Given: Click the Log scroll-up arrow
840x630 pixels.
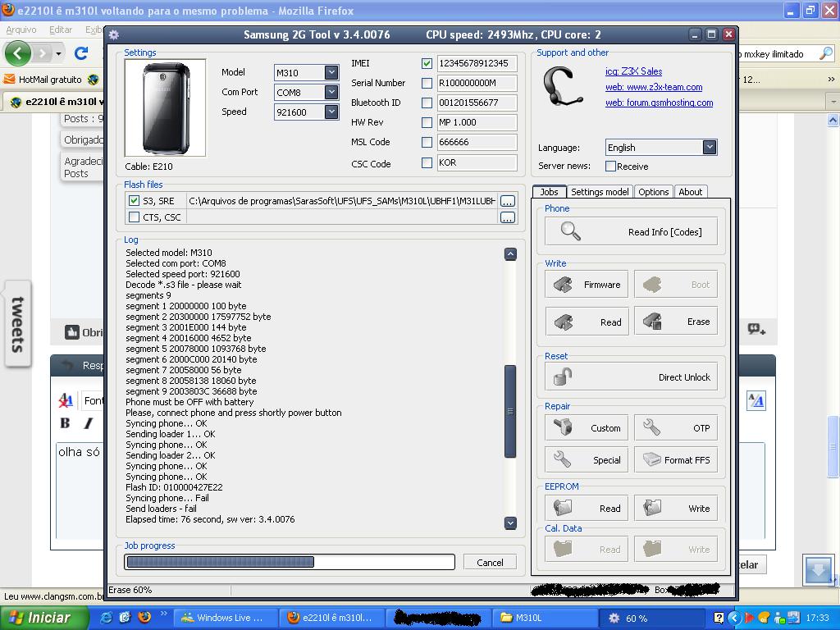Looking at the screenshot, I should click(x=510, y=254).
